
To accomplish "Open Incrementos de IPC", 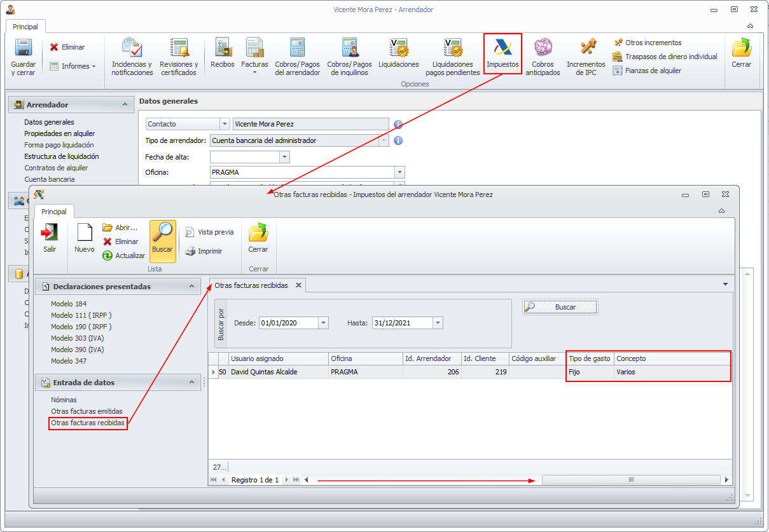I will tap(586, 57).
